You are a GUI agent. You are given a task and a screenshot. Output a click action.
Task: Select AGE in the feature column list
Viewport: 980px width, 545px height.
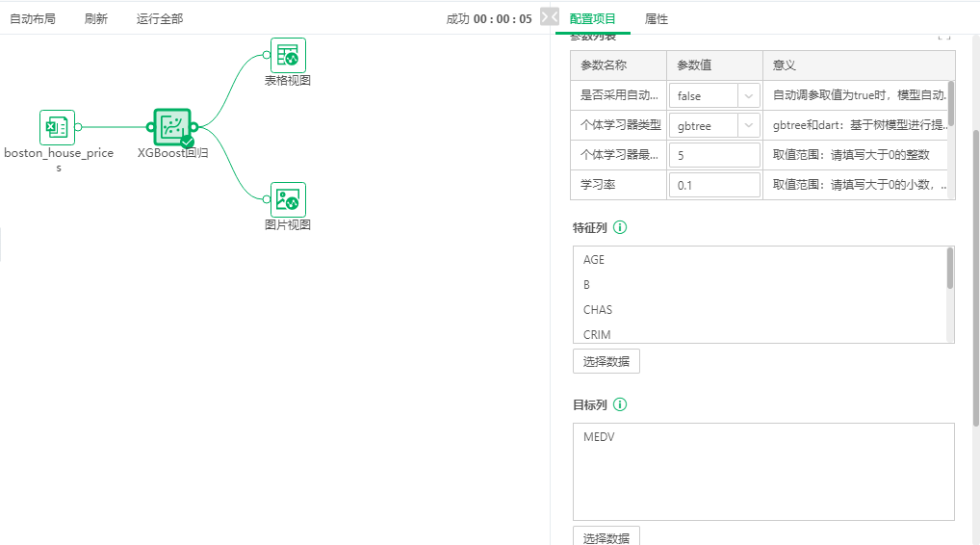tap(594, 259)
